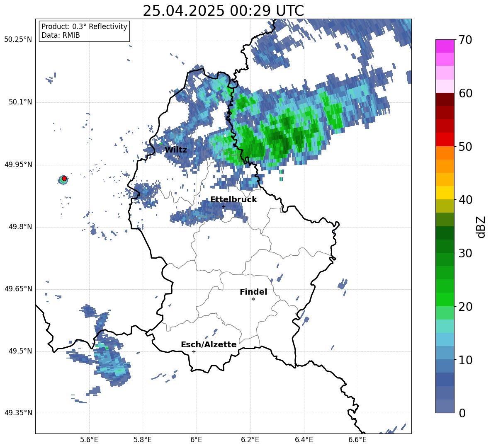
Task: Click the 5.8°E longitude tick label
Action: coord(143,440)
